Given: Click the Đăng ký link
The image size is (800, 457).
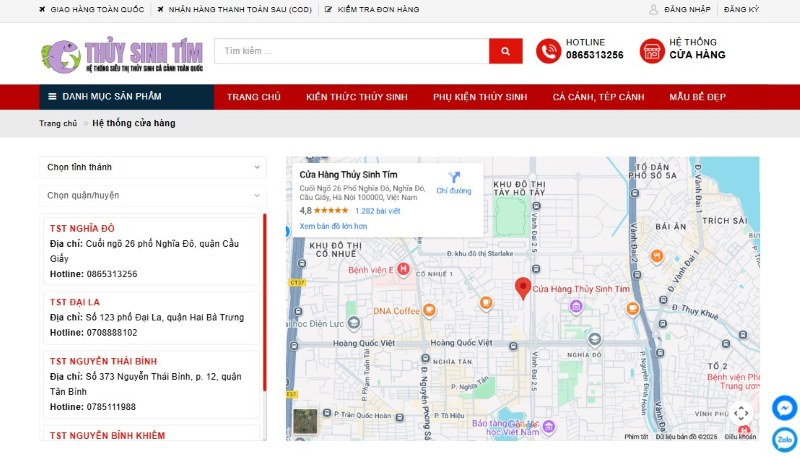Looking at the screenshot, I should coord(741,9).
